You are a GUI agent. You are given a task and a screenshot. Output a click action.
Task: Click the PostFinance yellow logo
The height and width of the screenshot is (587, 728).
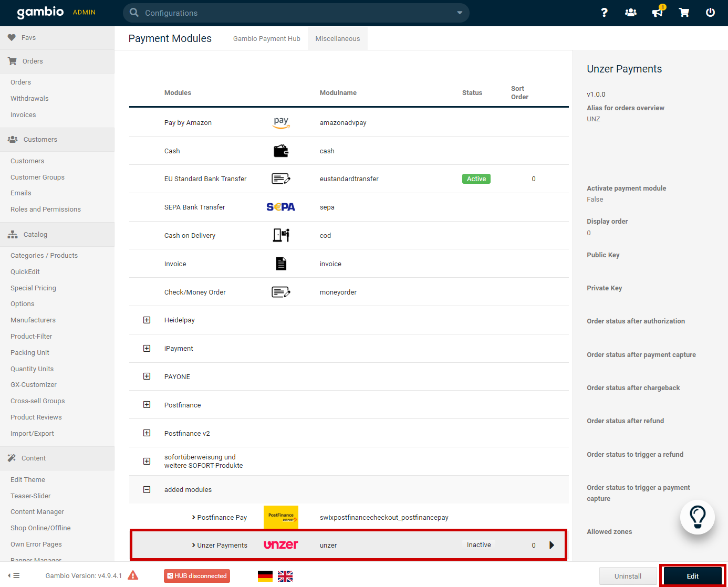[281, 517]
